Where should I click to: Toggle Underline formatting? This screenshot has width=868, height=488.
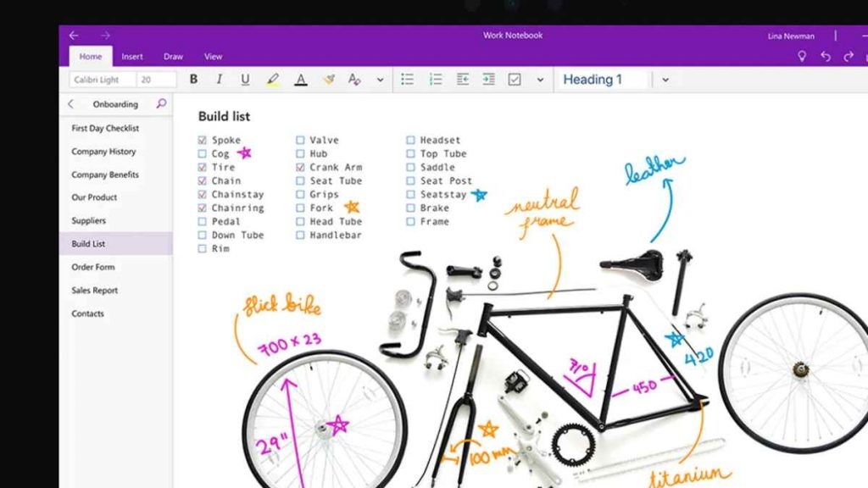[245, 79]
